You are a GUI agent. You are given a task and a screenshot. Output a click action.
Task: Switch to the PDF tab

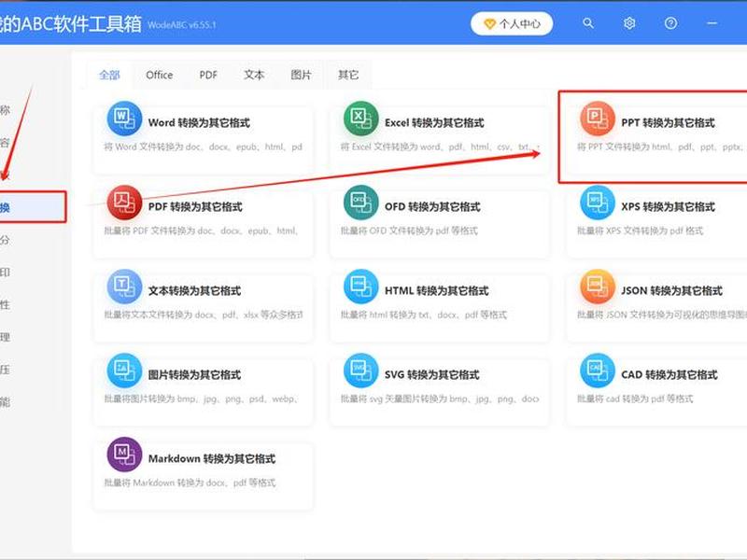[x=208, y=75]
